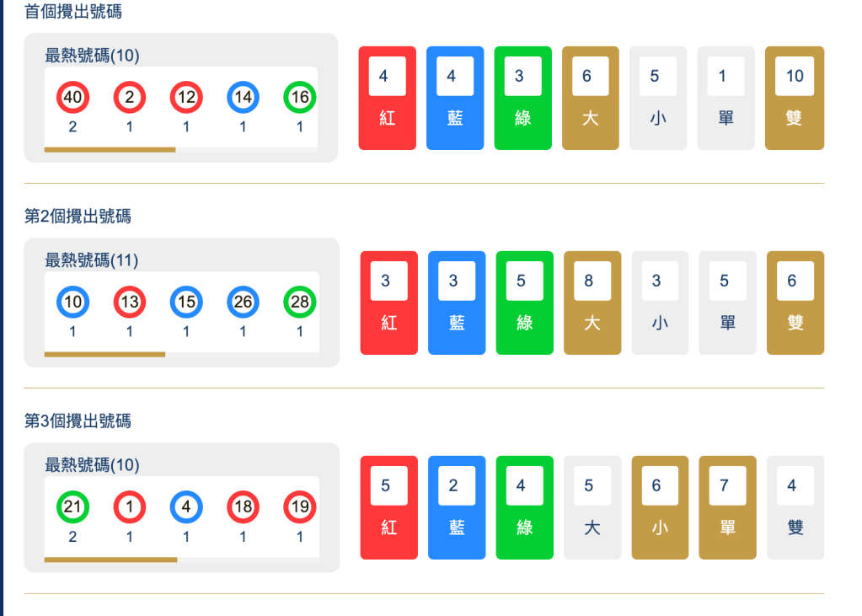Viewport: 862px width, 616px height.
Task: Toggle the red 紅 card showing 4
Action: click(x=387, y=98)
